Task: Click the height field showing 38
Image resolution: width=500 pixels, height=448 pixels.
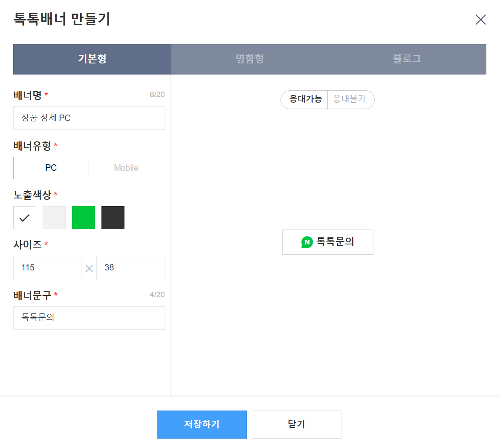Action: [x=130, y=267]
